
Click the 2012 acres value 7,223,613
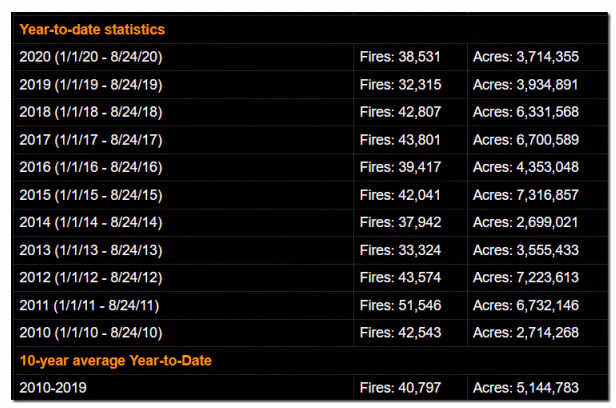pyautogui.click(x=535, y=277)
